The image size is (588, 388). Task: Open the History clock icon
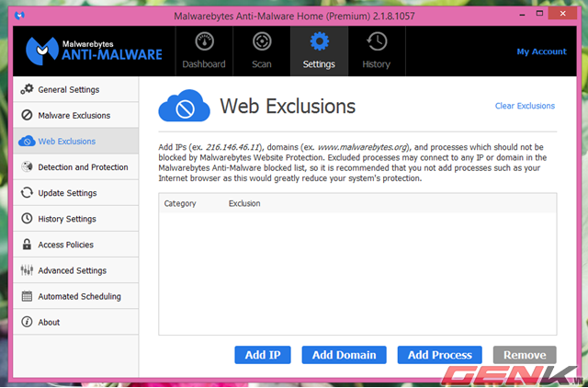click(x=377, y=41)
